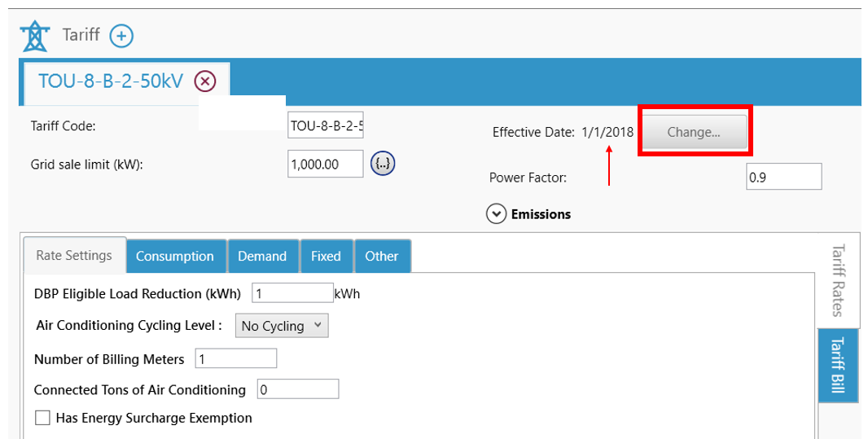Select the Rate Settings tab
Image resolution: width=868 pixels, height=439 pixels.
pyautogui.click(x=74, y=256)
